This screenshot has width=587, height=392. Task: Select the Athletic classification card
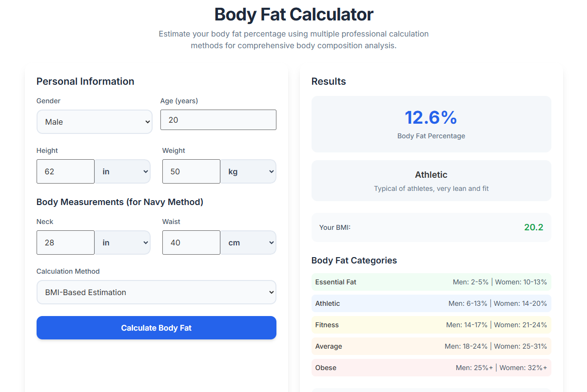click(431, 180)
